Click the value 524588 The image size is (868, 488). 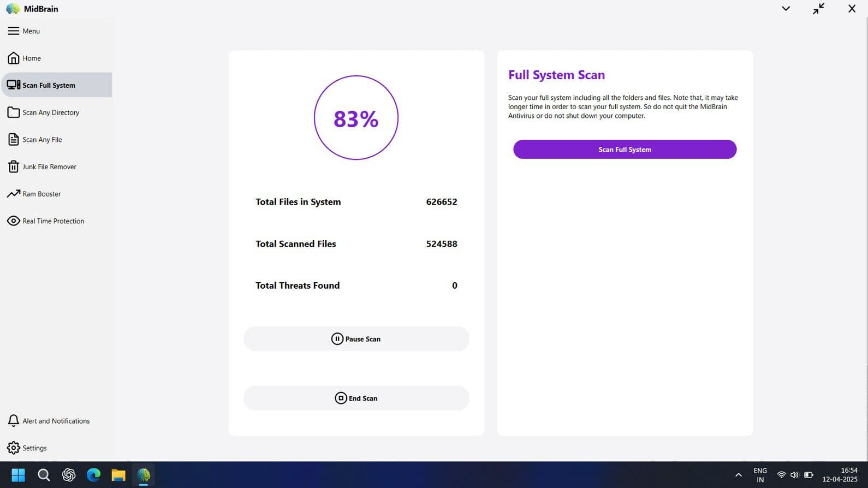click(x=442, y=244)
